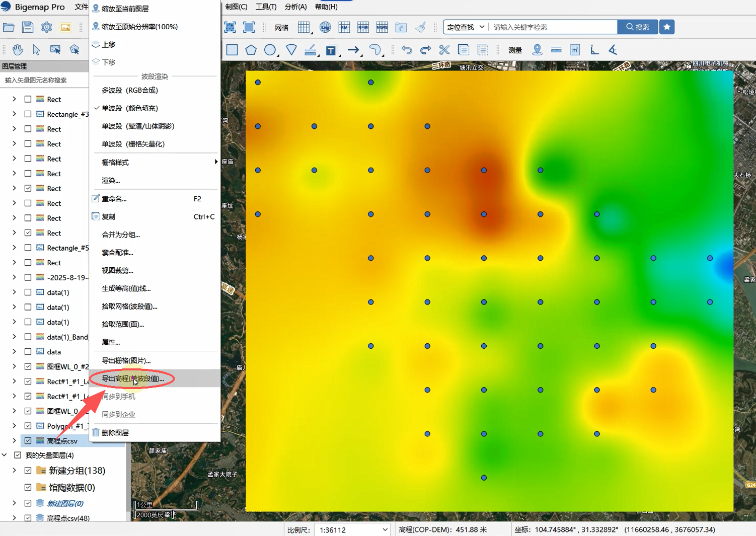Uncheck the 馆陶数据(0) checkbox
This screenshot has width=756, height=536.
28,487
